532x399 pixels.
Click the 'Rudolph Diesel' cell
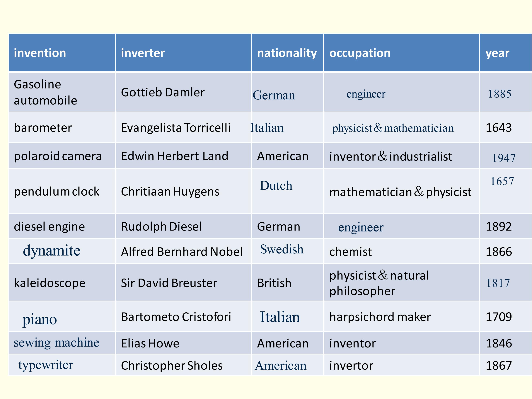coord(161,226)
